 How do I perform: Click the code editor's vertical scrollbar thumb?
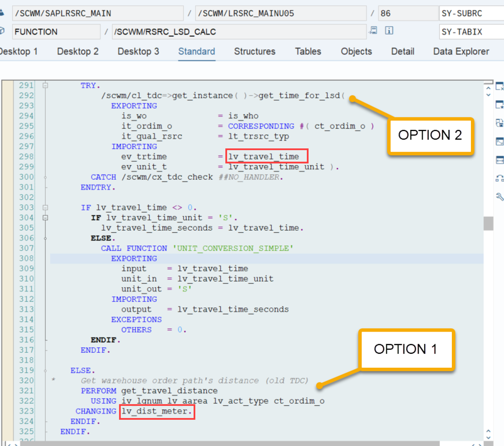coord(488,223)
